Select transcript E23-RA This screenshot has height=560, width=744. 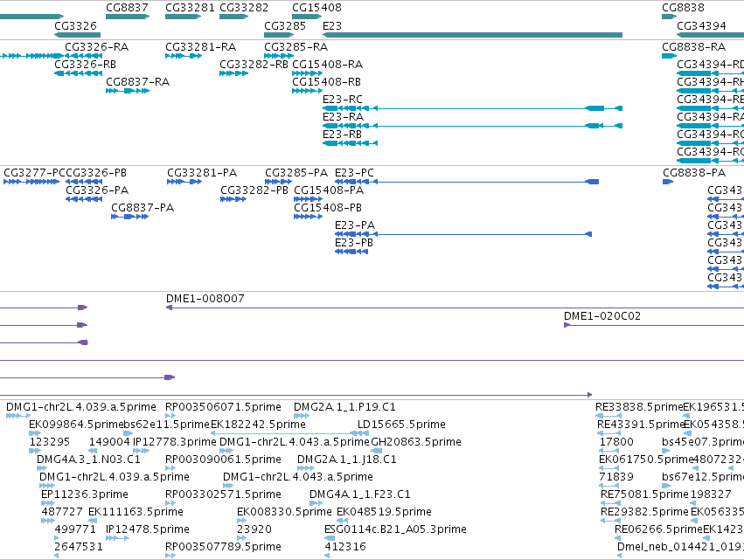pyautogui.click(x=472, y=126)
